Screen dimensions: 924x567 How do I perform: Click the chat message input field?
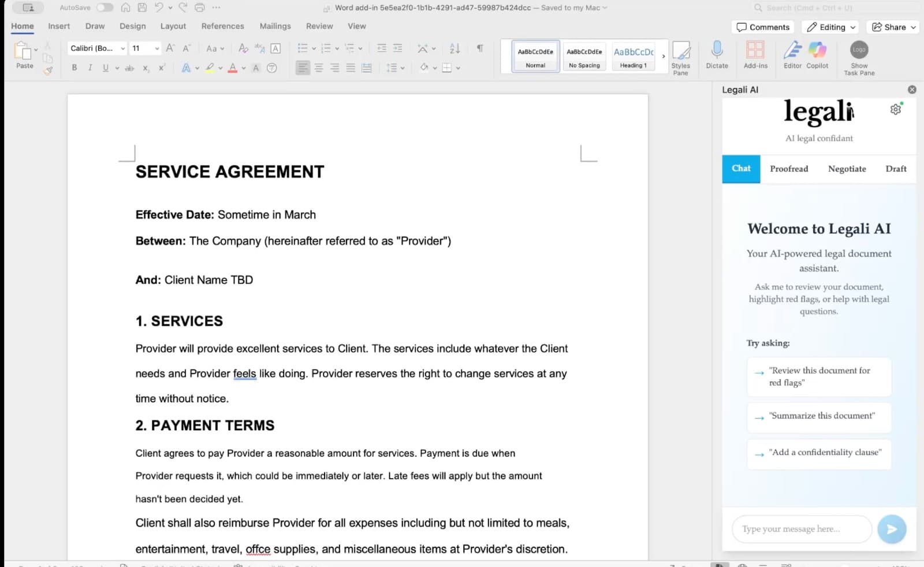click(x=802, y=529)
